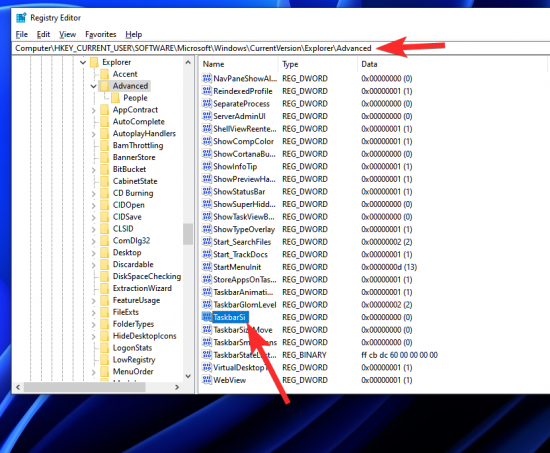Expand the AutoplayHandlers key

[93, 134]
